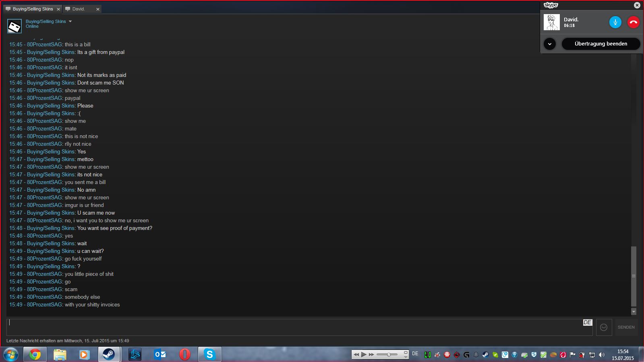Screen dimensions: 644x362
Task: Adjust the taskbar media player volume slider
Action: 389,354
